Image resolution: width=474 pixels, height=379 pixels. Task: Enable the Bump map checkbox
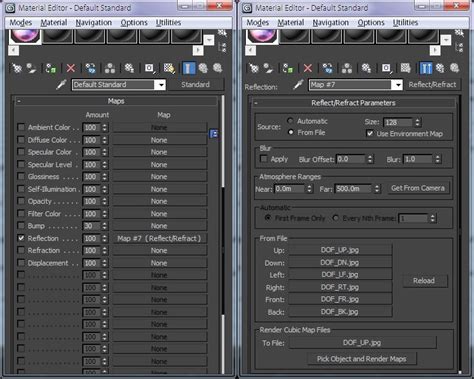tap(21, 226)
